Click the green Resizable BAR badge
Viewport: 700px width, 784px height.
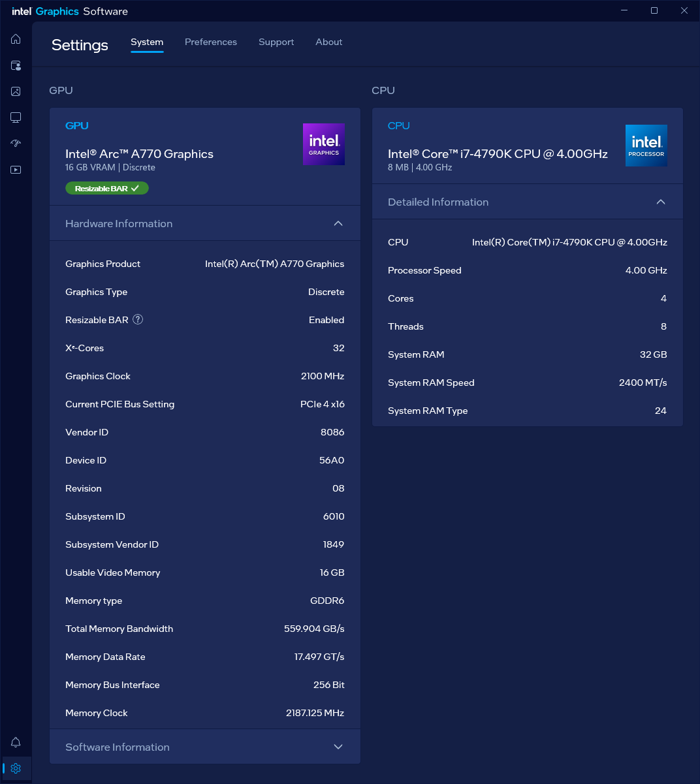coord(107,188)
